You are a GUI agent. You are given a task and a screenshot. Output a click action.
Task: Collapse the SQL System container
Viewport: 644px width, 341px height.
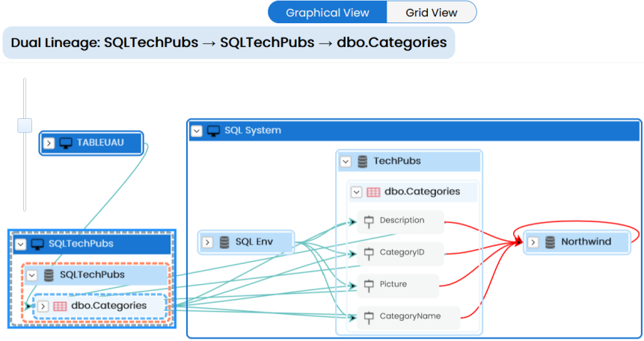point(196,130)
